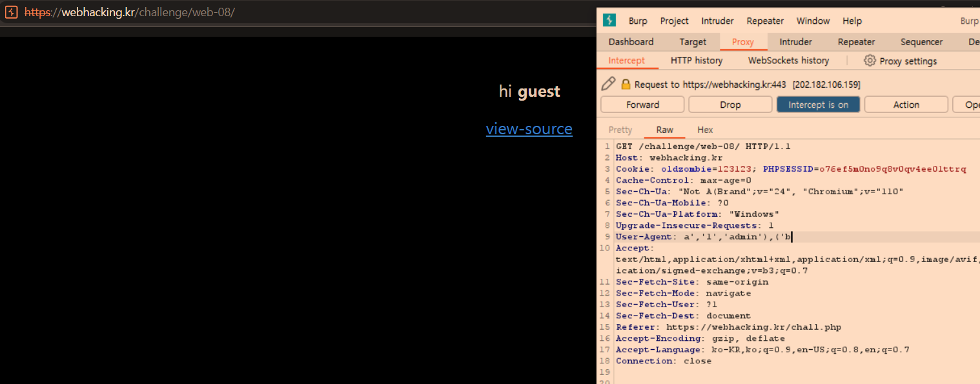The image size is (980, 384).
Task: Click the hi guest text on webpage
Action: 529,92
